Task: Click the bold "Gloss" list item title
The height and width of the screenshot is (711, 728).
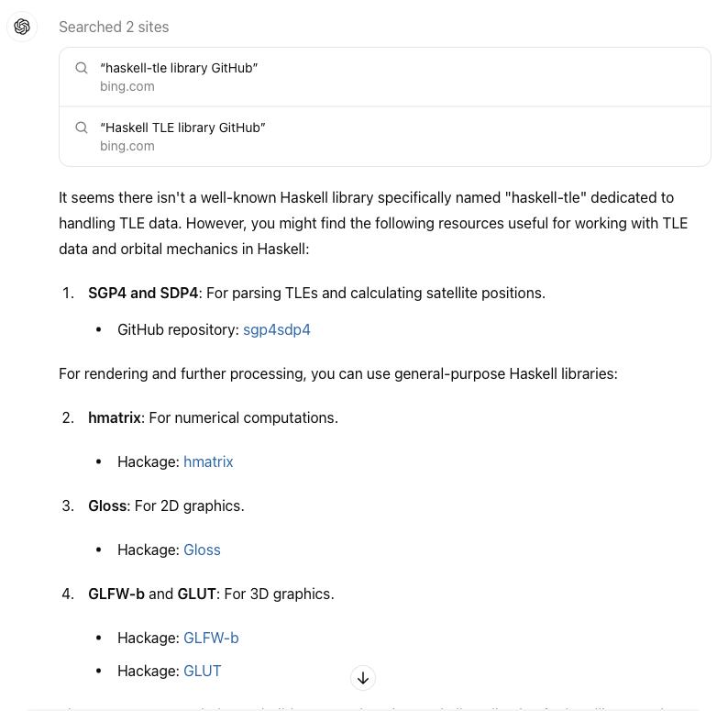Action: pos(107,505)
